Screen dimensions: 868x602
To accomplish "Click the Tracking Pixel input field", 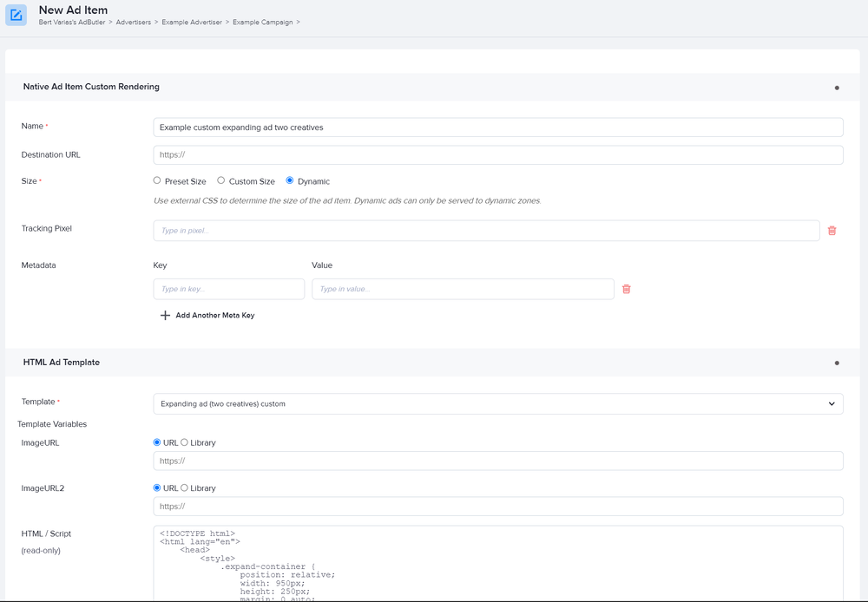I will 486,231.
